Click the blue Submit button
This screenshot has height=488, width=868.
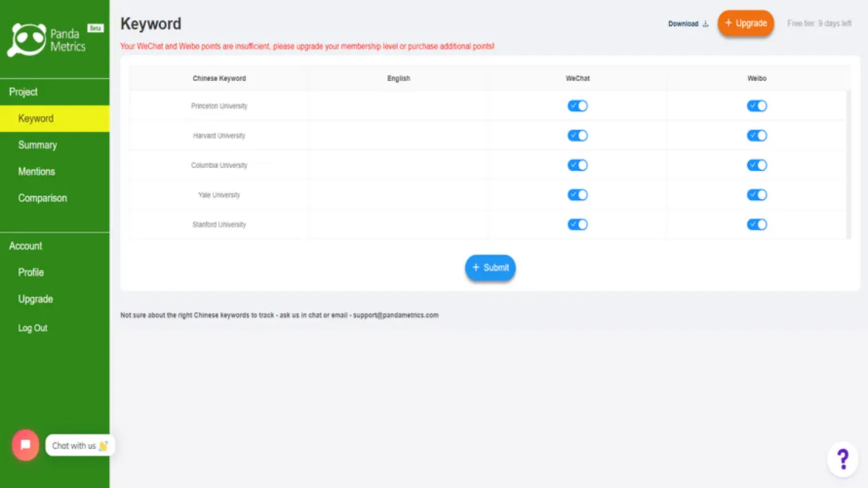click(x=490, y=268)
